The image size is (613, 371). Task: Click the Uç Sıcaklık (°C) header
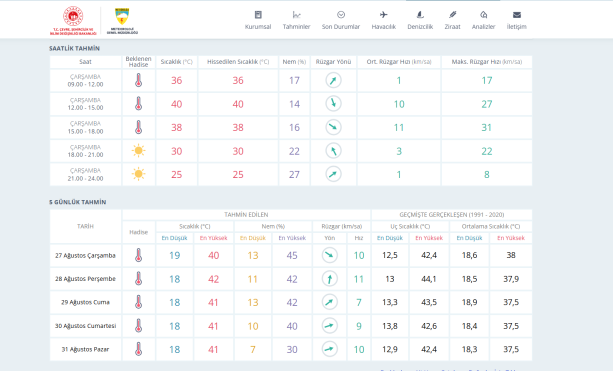(x=410, y=226)
